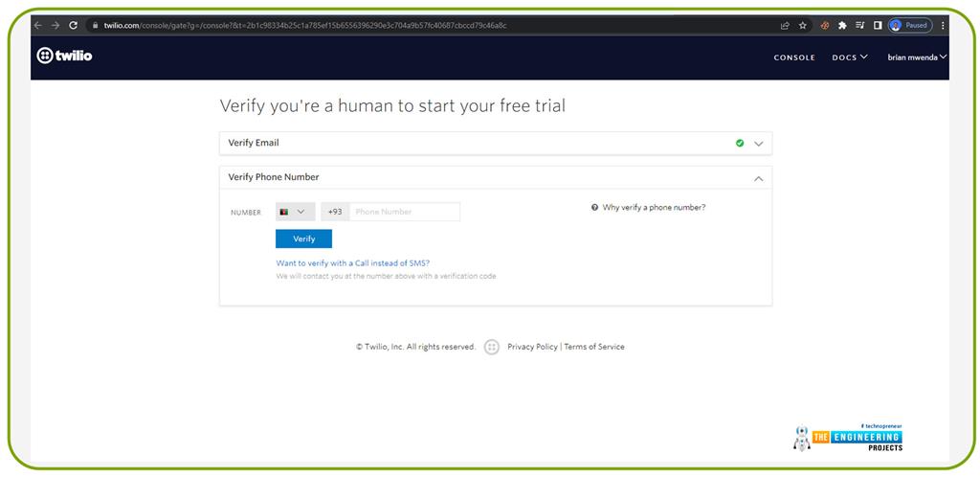Open the country flag selector dropdown
The image size is (980, 477).
click(x=295, y=212)
